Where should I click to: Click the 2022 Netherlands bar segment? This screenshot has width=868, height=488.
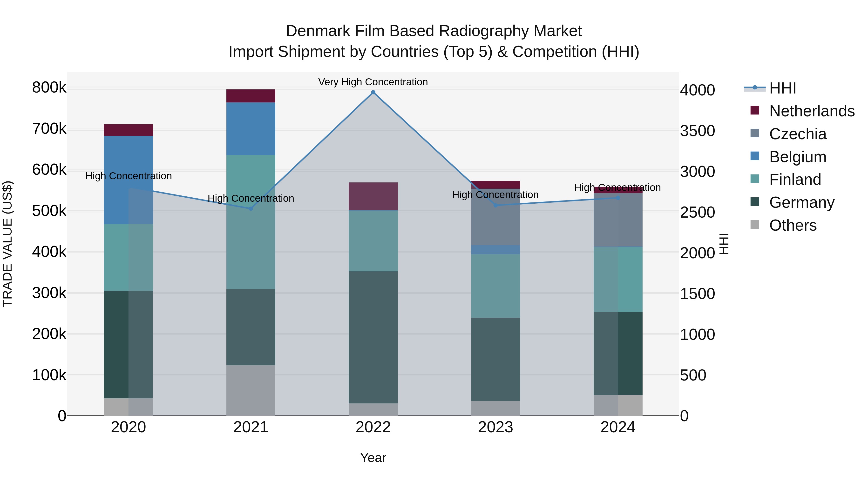[x=373, y=196]
